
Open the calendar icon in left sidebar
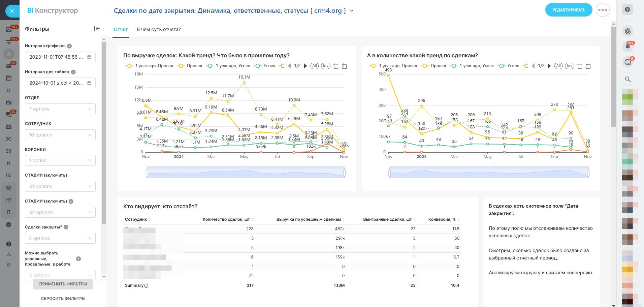[9, 78]
